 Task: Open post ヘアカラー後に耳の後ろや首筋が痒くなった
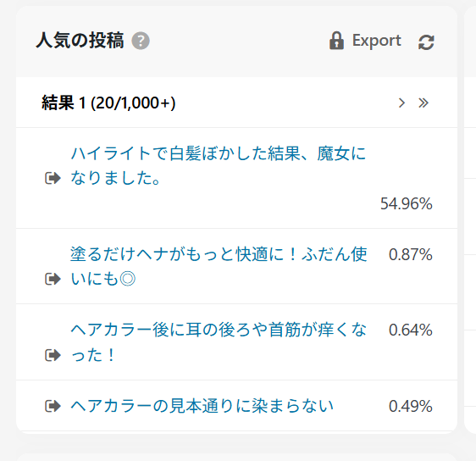coord(219,342)
